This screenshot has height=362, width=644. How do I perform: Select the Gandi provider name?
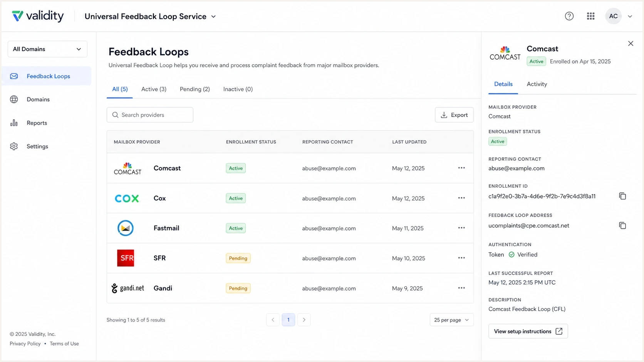(163, 288)
